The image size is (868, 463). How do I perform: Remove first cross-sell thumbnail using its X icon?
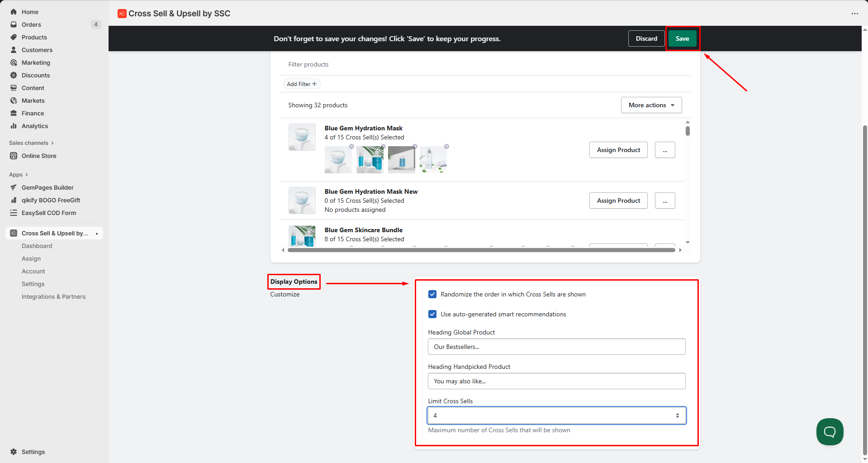point(351,147)
